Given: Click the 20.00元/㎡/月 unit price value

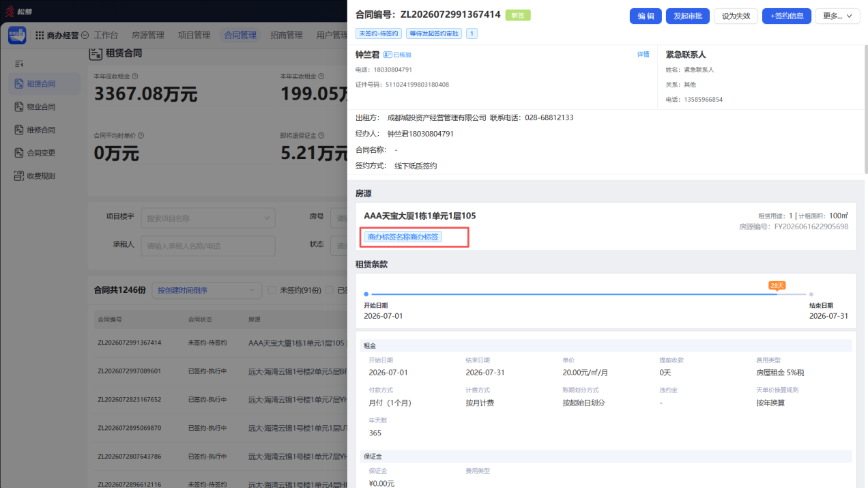Looking at the screenshot, I should tap(585, 373).
